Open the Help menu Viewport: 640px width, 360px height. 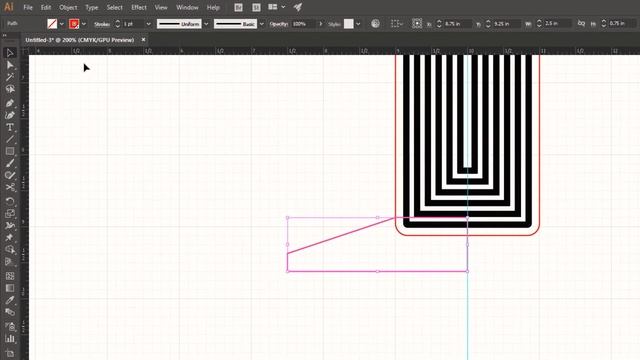click(x=213, y=7)
